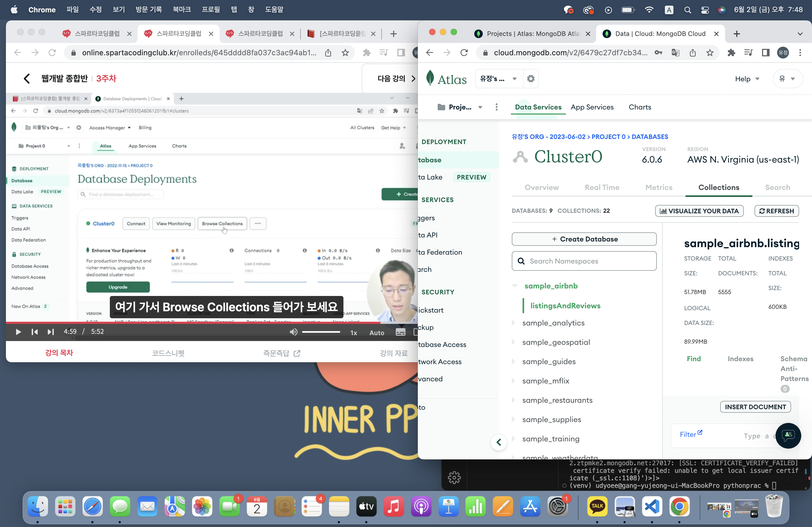Open the user account dropdown in Atlas
Image resolution: width=812 pixels, height=527 pixels.
click(788, 79)
